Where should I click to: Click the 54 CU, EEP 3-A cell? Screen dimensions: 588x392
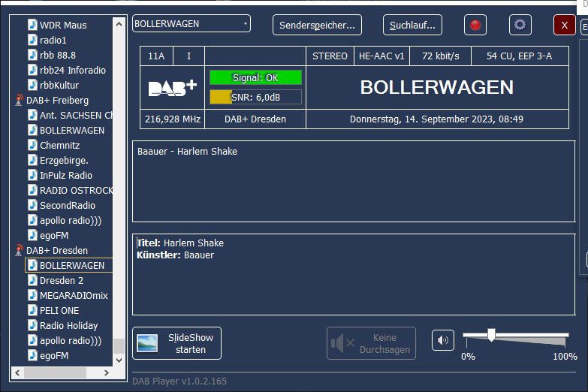(520, 56)
